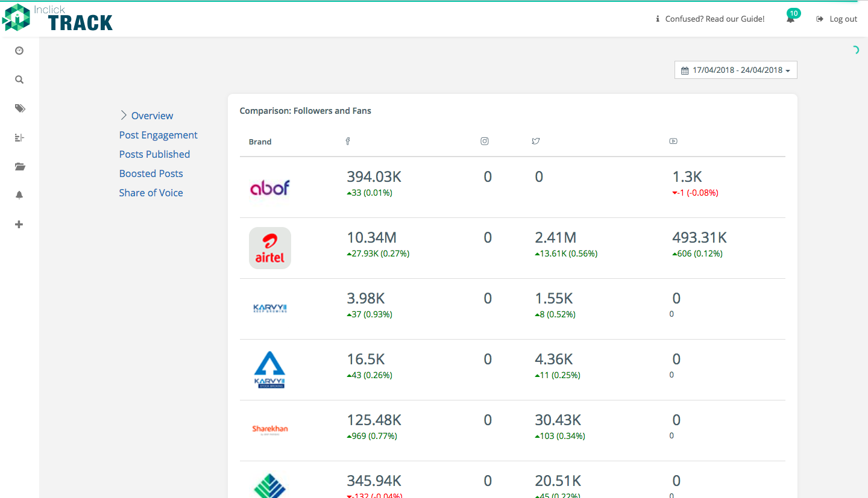
Task: Open the bell alerts icon in sidebar
Action: tap(19, 195)
